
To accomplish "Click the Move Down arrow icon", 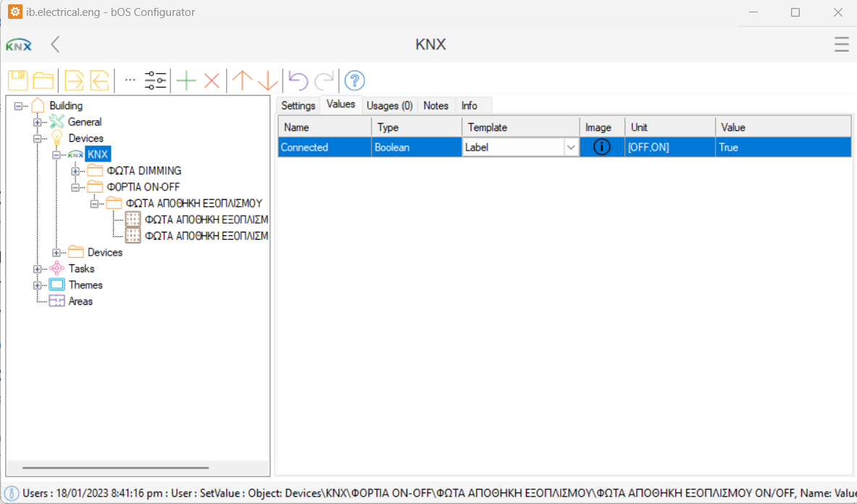I will coord(267,80).
